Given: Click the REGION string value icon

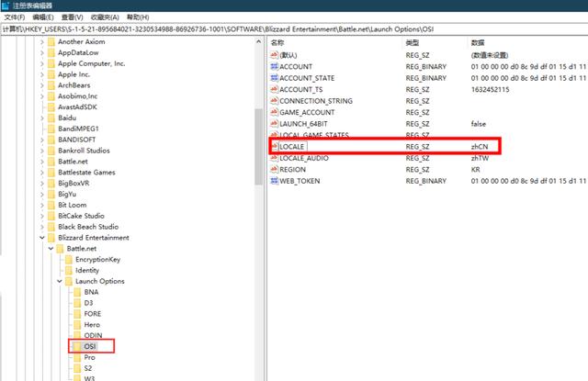Looking at the screenshot, I should [x=274, y=169].
